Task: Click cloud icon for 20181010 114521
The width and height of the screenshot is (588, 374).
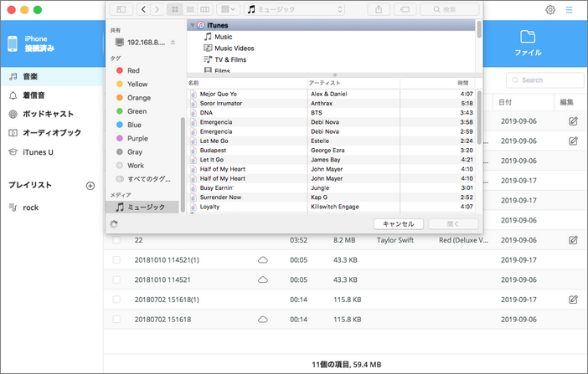Action: point(263,279)
